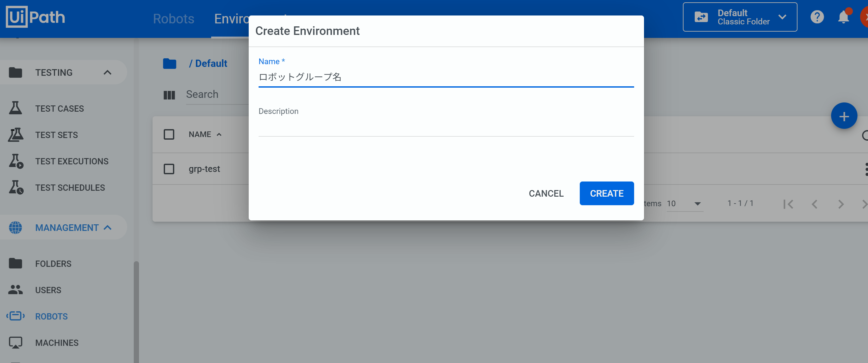868x363 pixels.
Task: Check the select-all checkbox next to NAME
Action: click(x=169, y=134)
